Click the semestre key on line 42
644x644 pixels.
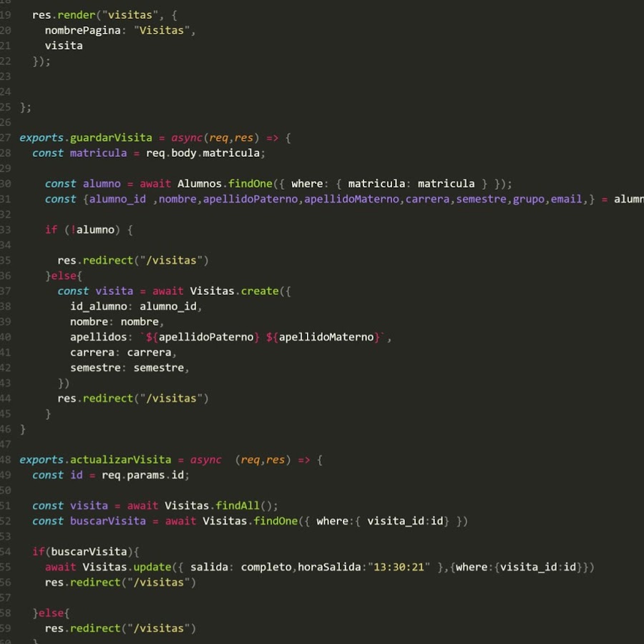pyautogui.click(x=95, y=368)
